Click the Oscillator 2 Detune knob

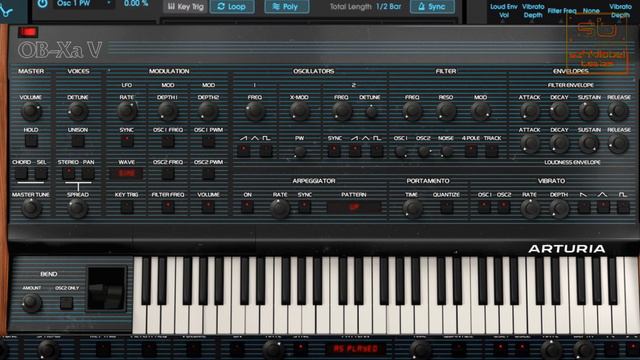tap(371, 112)
